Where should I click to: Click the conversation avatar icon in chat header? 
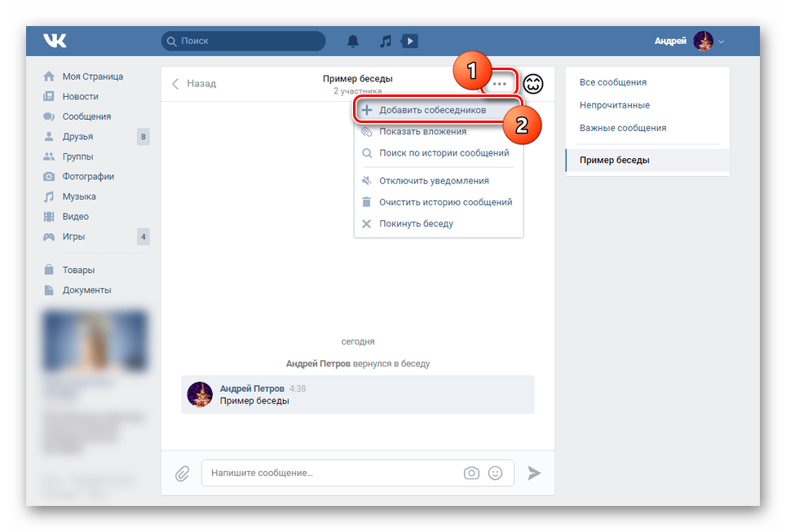point(533,84)
